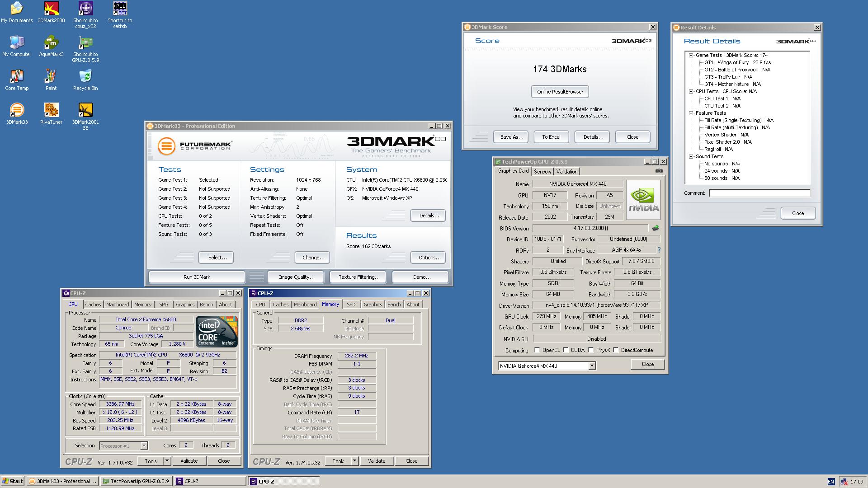
Task: Open Mainboard tab in left CPU-Z window
Action: [x=118, y=305]
